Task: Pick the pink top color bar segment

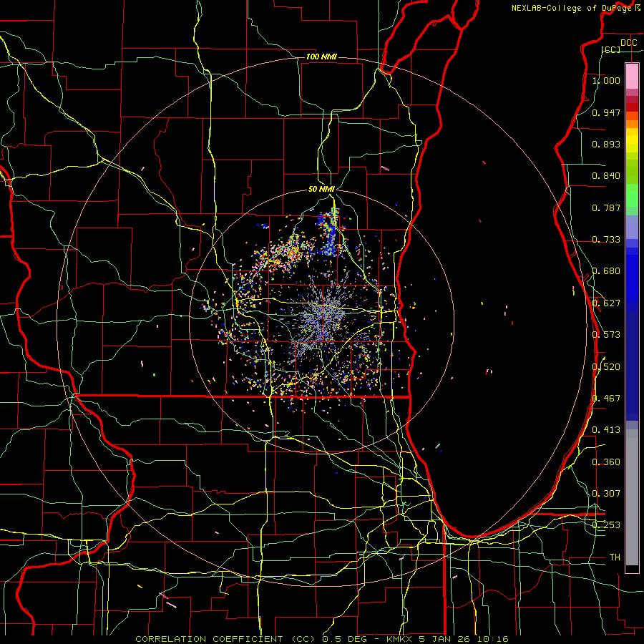Action: point(632,76)
